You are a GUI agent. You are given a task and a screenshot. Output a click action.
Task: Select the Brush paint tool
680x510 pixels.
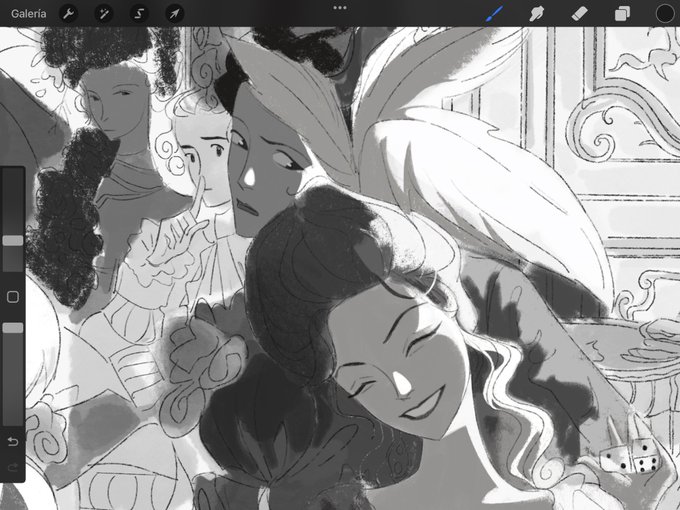pos(494,14)
